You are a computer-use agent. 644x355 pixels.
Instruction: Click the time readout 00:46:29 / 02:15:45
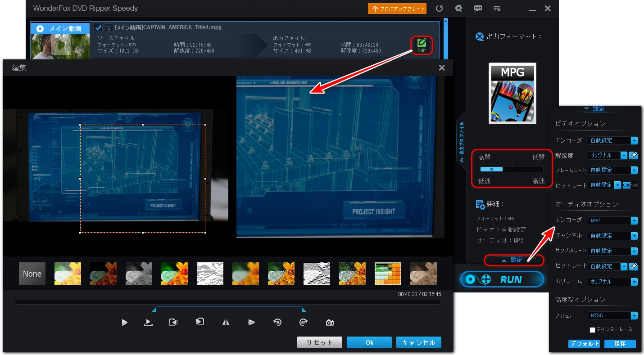(419, 294)
